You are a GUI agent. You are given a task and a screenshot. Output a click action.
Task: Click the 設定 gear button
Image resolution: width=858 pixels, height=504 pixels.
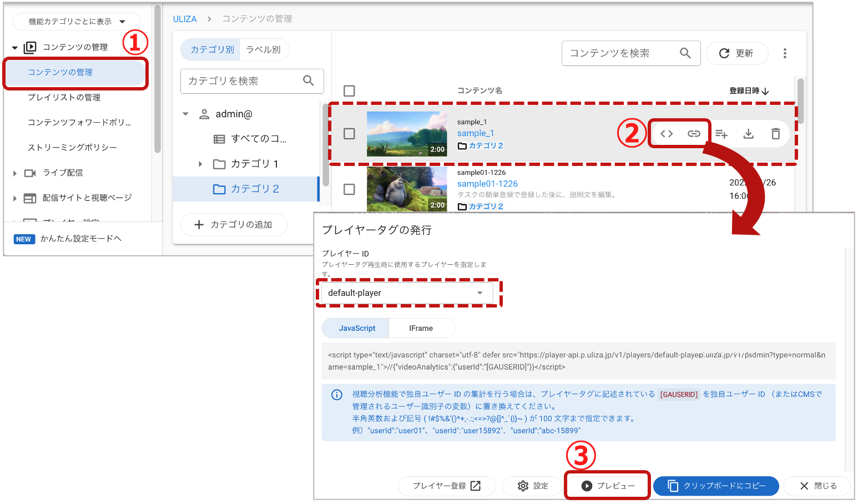point(533,486)
